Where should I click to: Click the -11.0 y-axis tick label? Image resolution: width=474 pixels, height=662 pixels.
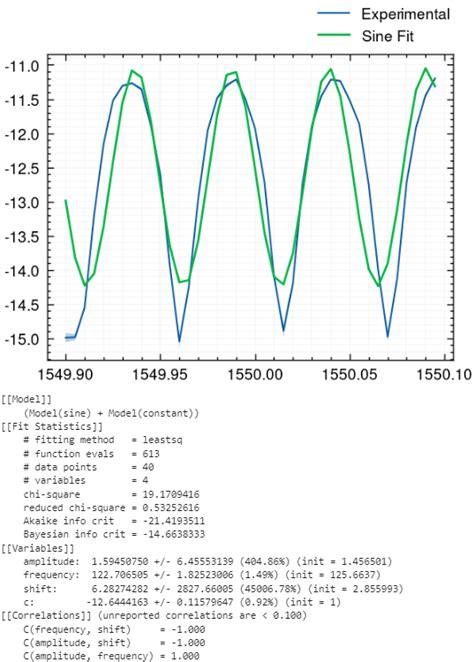pos(22,66)
